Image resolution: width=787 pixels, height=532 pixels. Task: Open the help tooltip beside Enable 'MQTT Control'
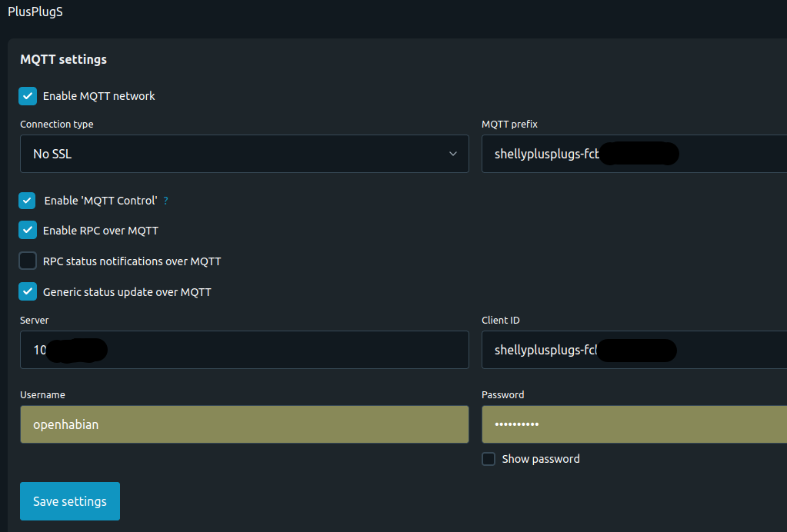(x=165, y=201)
